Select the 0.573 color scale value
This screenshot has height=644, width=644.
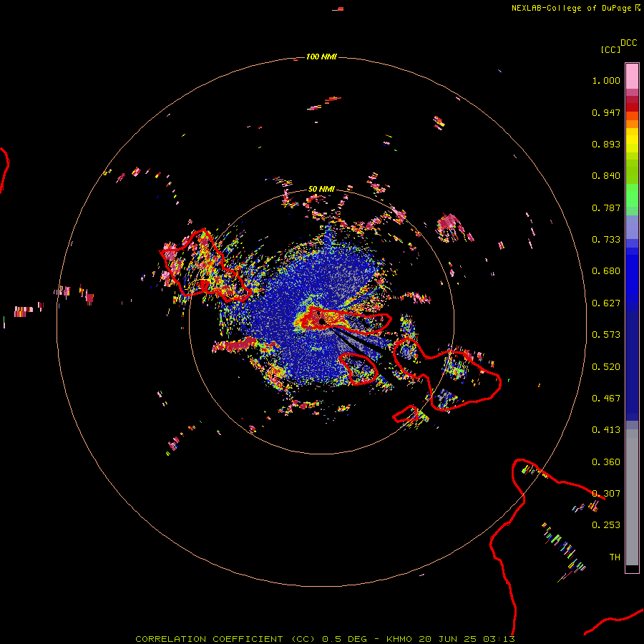(606, 335)
